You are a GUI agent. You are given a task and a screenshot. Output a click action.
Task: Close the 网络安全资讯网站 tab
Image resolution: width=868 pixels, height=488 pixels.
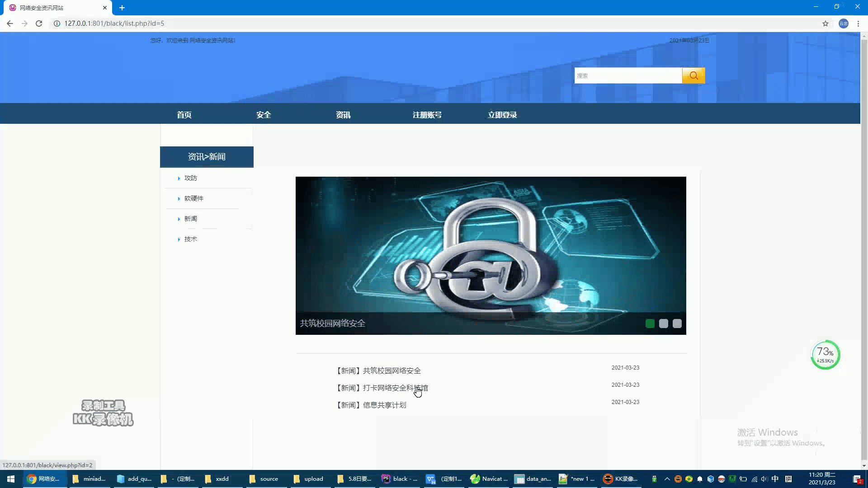coord(105,8)
